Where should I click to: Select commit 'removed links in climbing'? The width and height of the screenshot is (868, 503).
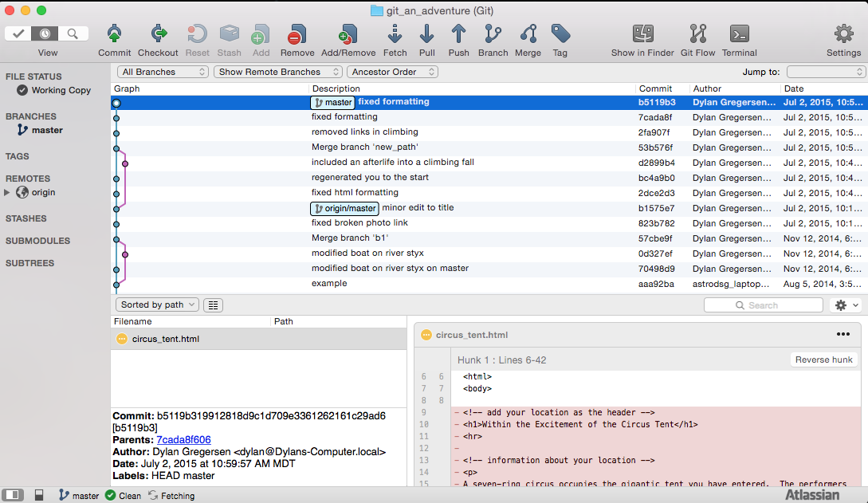click(489, 132)
